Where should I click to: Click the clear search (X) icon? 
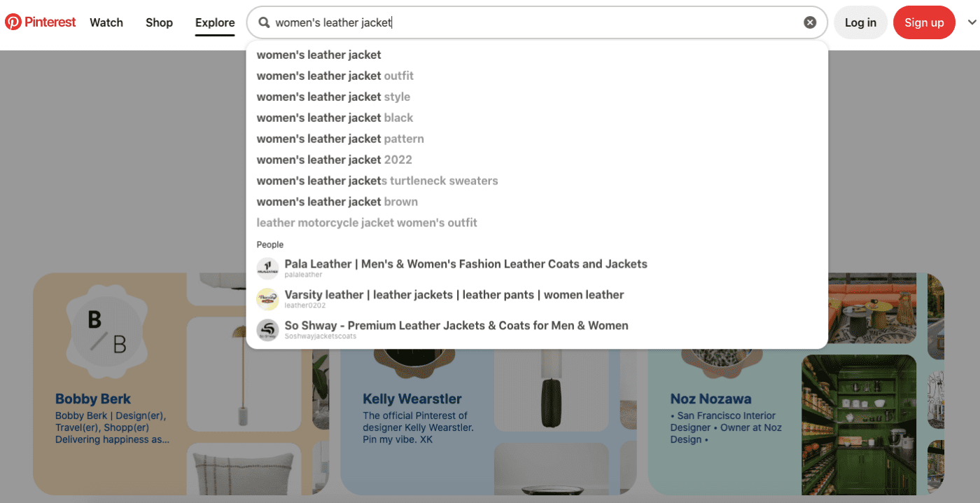[810, 22]
